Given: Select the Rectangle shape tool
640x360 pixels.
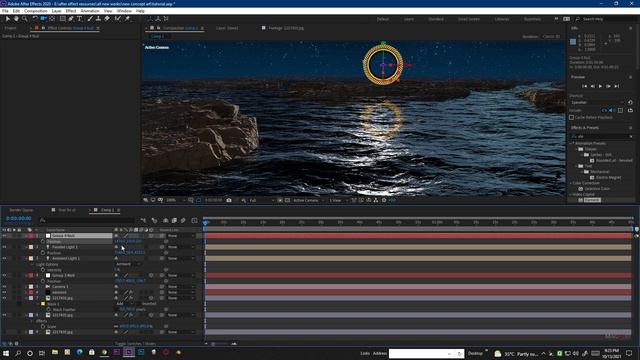Looking at the screenshot, I should 62,19.
